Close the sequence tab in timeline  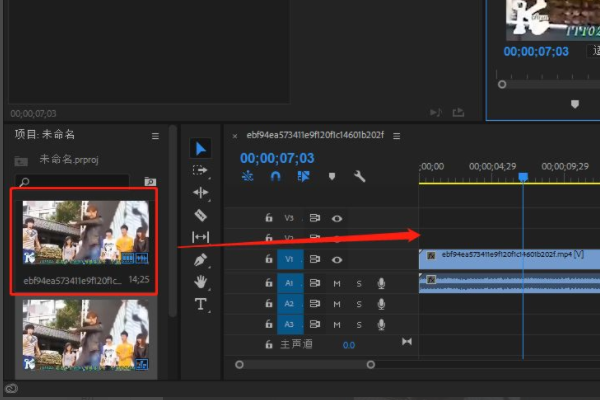point(235,135)
